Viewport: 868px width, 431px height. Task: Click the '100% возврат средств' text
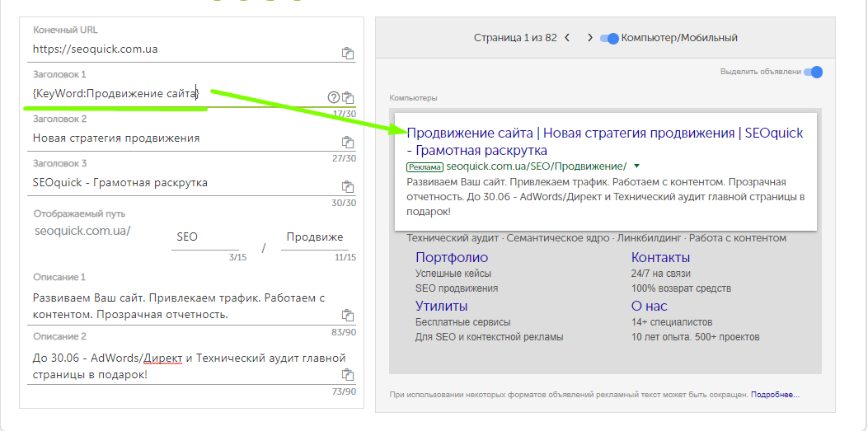pyautogui.click(x=681, y=288)
